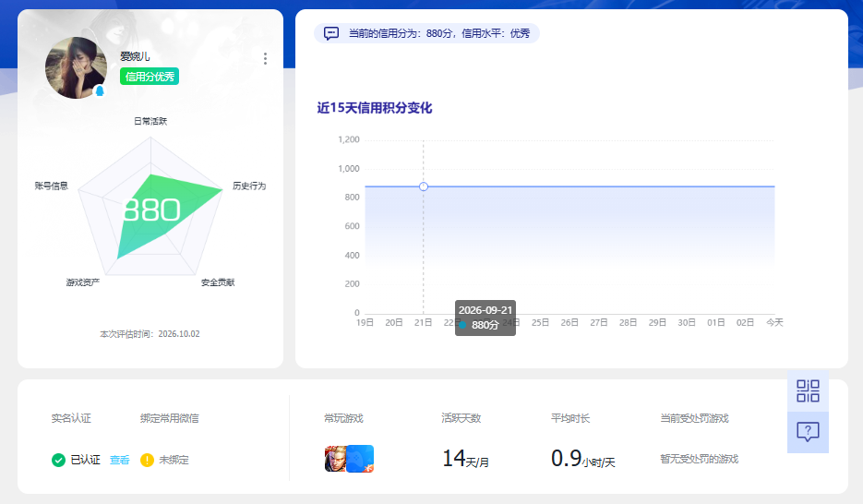Click the 1,200 y-axis value
The image size is (863, 504).
(349, 139)
